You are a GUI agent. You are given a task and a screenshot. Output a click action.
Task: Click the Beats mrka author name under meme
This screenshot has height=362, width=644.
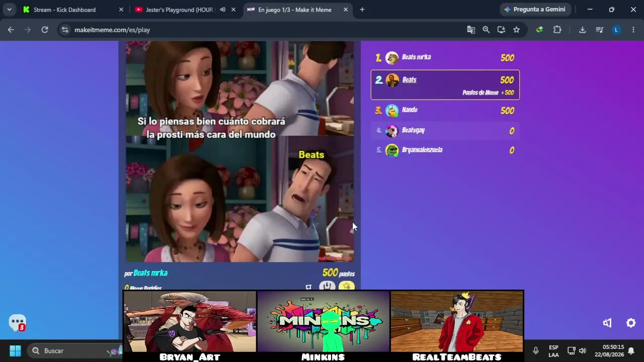click(150, 273)
